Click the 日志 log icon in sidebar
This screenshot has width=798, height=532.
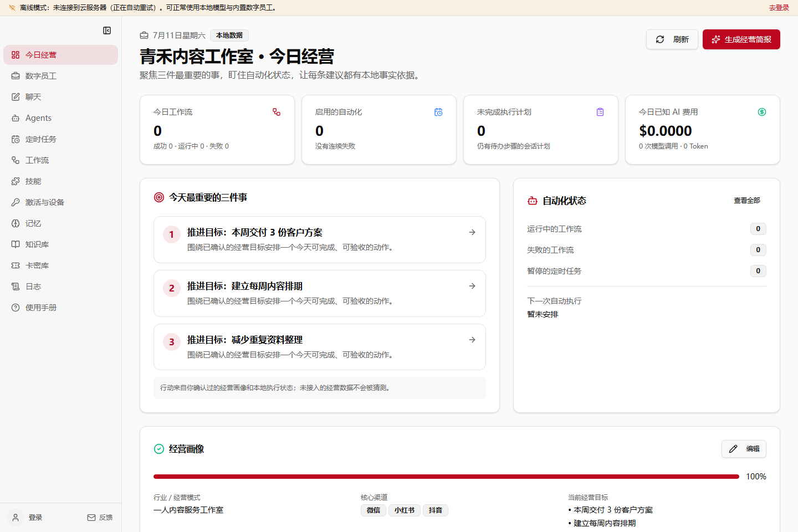[x=16, y=287]
